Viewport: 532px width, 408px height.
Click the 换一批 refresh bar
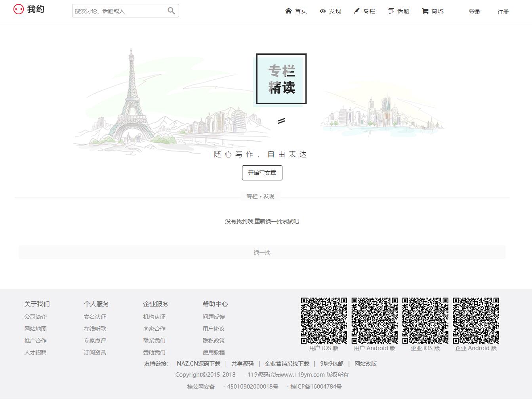point(262,252)
